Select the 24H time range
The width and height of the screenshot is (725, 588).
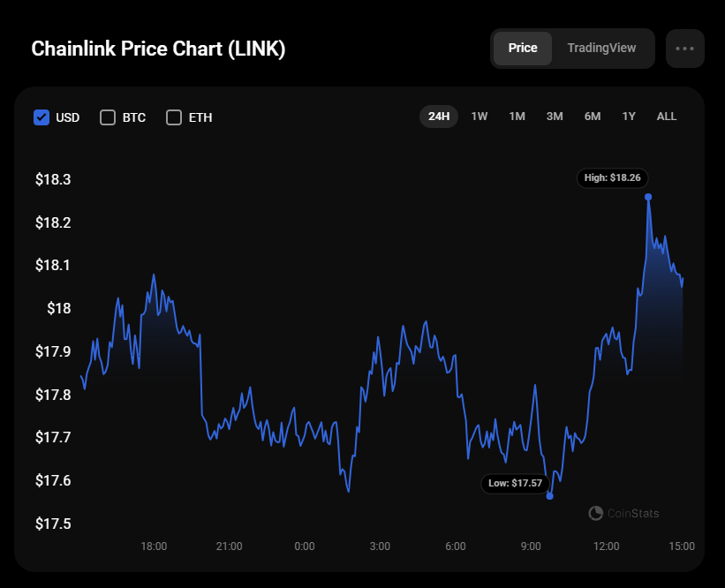point(439,117)
